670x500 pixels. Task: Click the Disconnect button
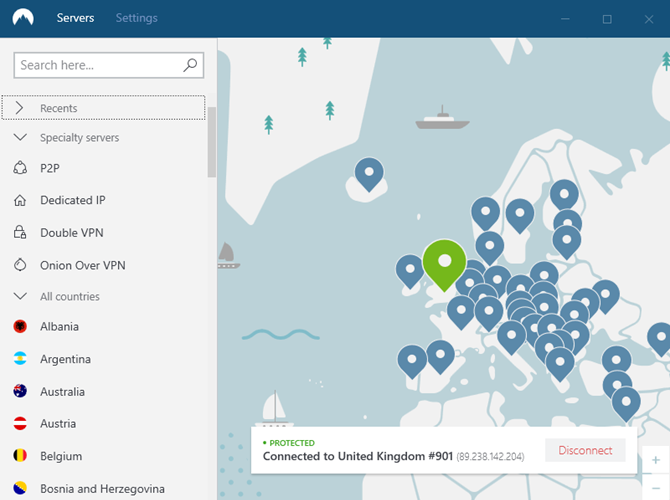pos(585,450)
